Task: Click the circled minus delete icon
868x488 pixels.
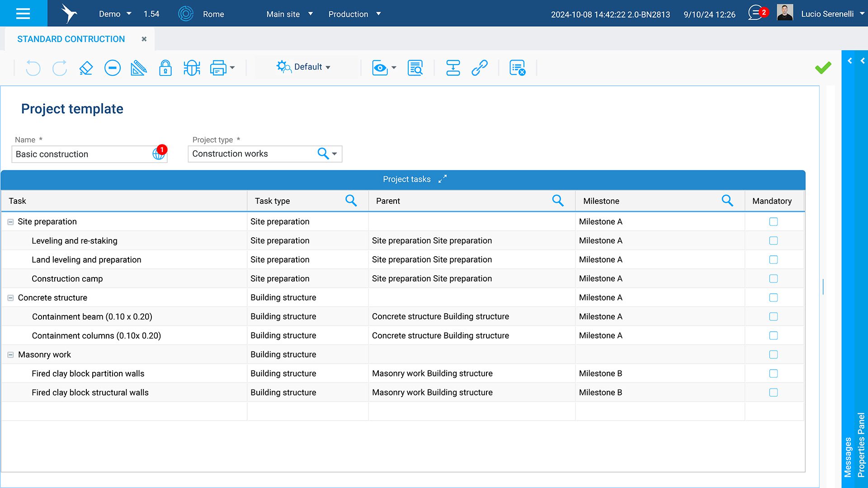Action: click(x=112, y=68)
